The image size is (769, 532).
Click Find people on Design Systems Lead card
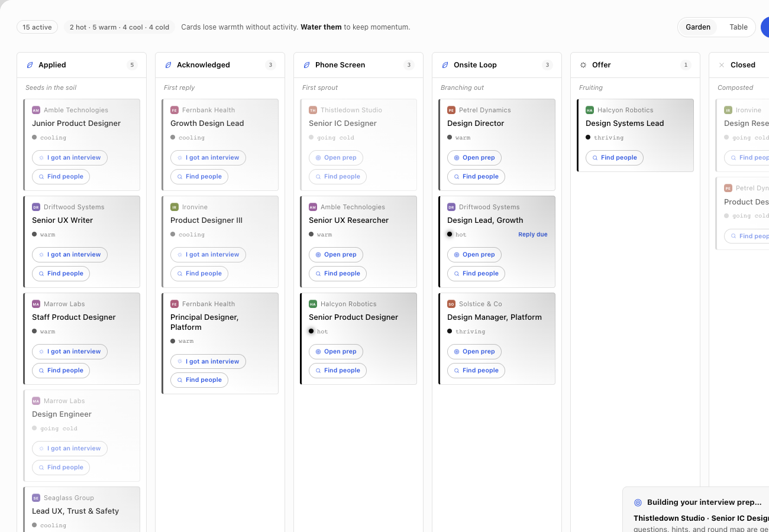pos(615,158)
